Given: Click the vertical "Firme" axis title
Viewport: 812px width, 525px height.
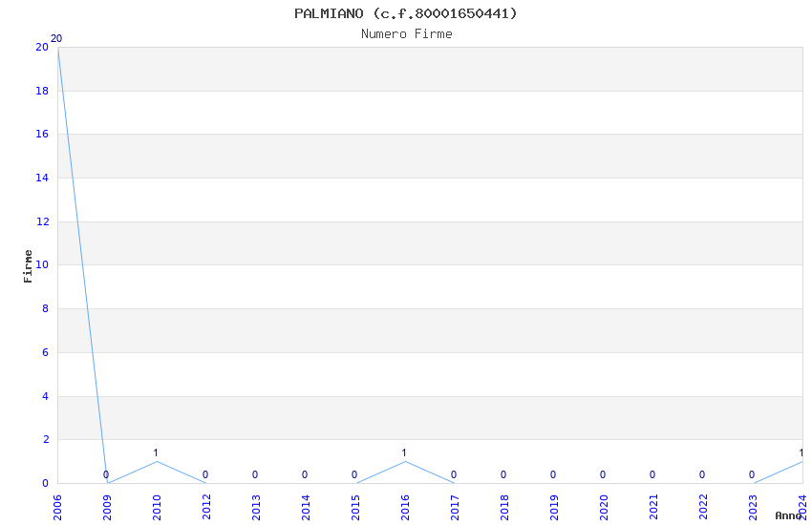Looking at the screenshot, I should [x=28, y=266].
